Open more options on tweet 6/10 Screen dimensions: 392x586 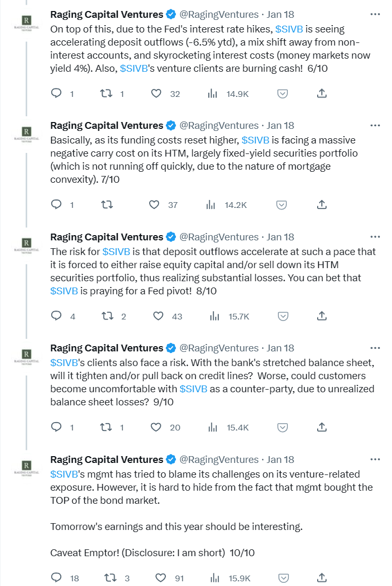[375, 14]
